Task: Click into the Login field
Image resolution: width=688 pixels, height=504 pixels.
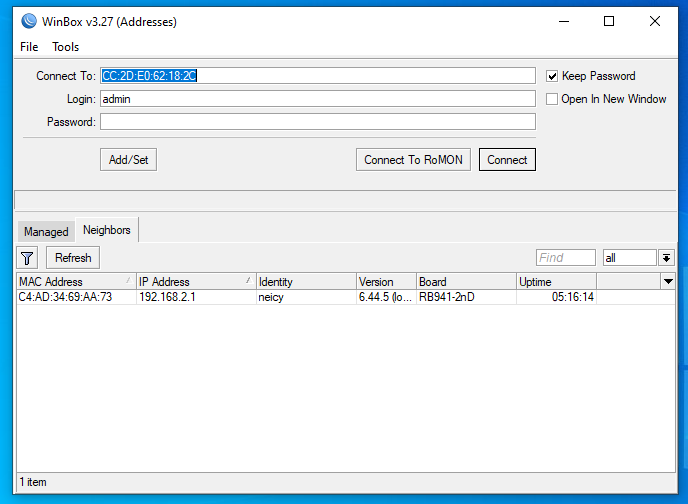Action: 318,99
